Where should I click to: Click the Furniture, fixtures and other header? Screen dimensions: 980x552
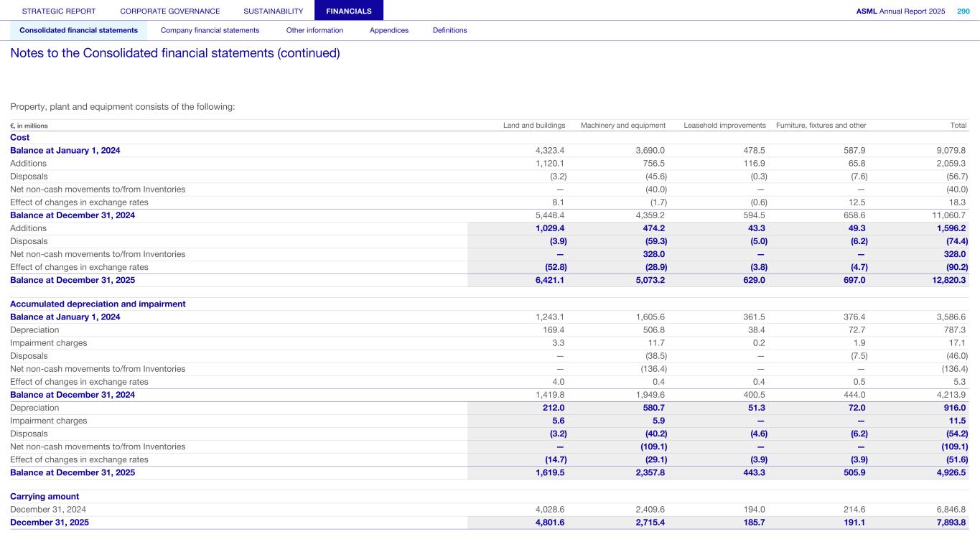click(x=821, y=126)
